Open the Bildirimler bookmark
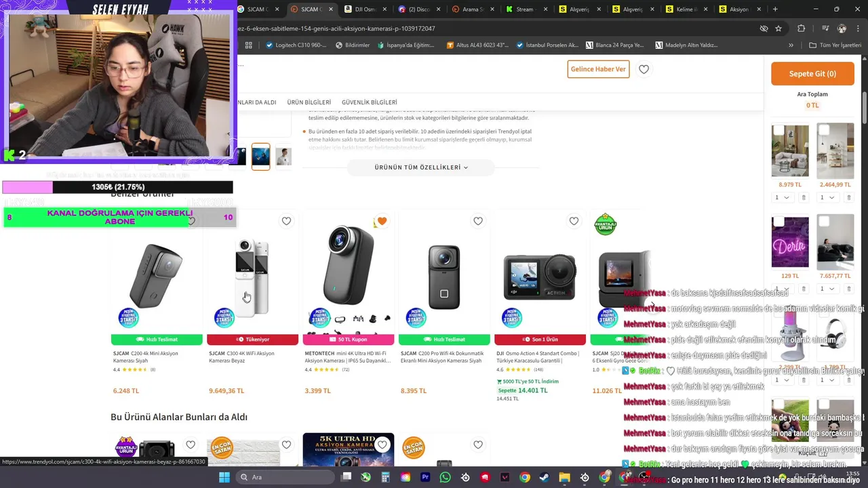The image size is (868, 488). [x=353, y=45]
